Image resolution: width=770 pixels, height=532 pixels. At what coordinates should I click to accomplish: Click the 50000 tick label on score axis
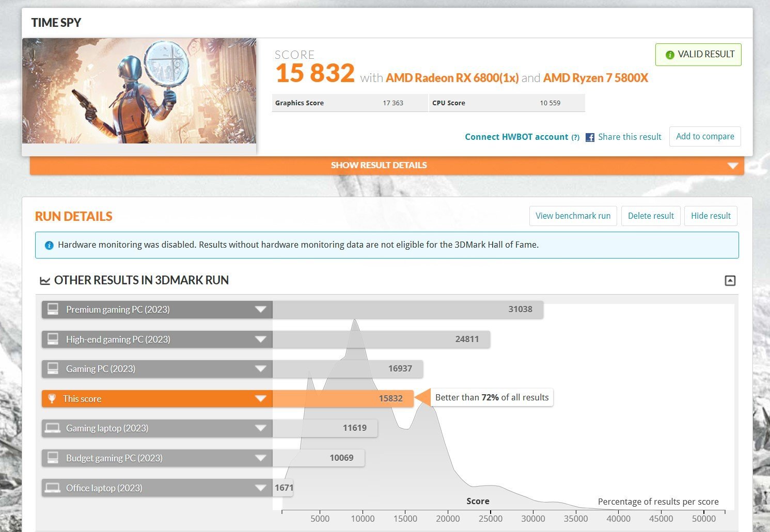tap(704, 519)
